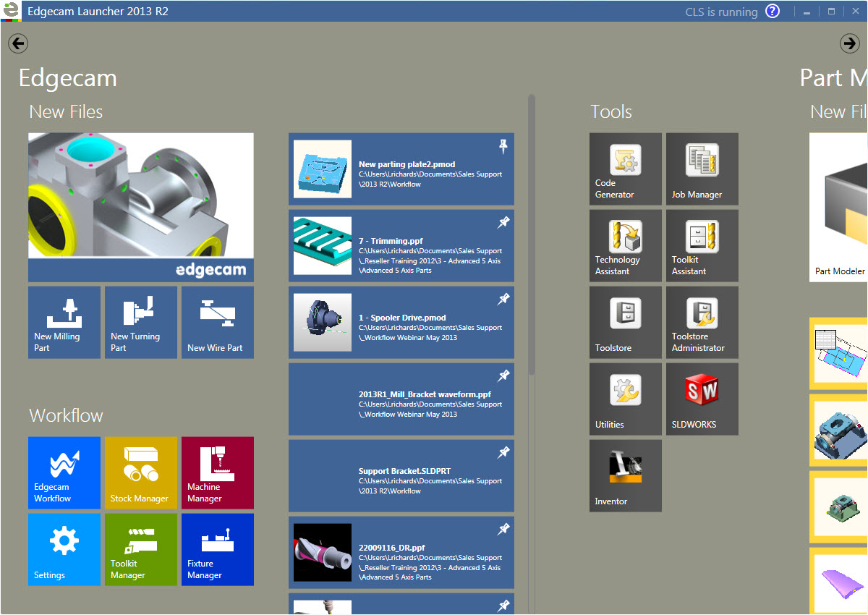Viewport: 868px width, 615px height.
Task: Toggle pin for Support Bracket.SLDPRT
Action: pyautogui.click(x=503, y=453)
